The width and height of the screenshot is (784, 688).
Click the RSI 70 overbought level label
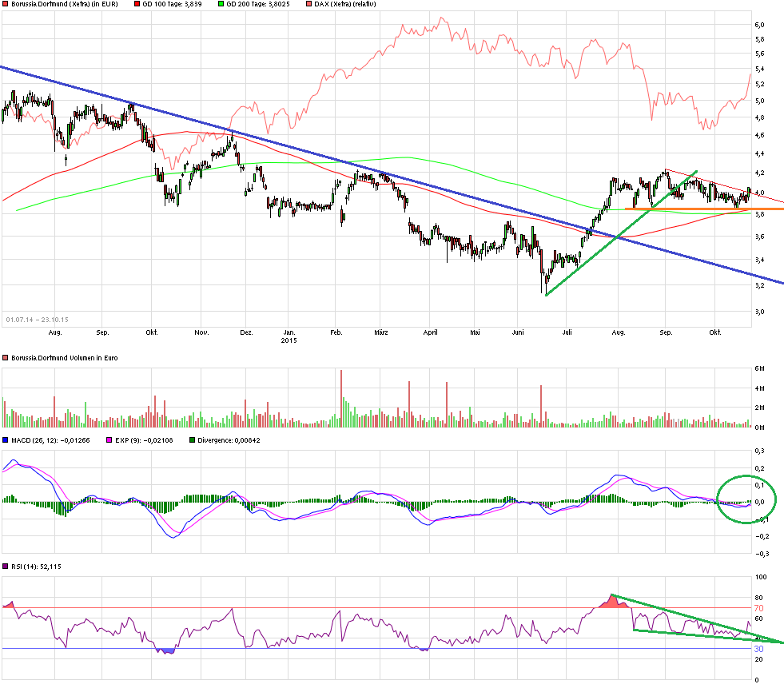(x=759, y=609)
